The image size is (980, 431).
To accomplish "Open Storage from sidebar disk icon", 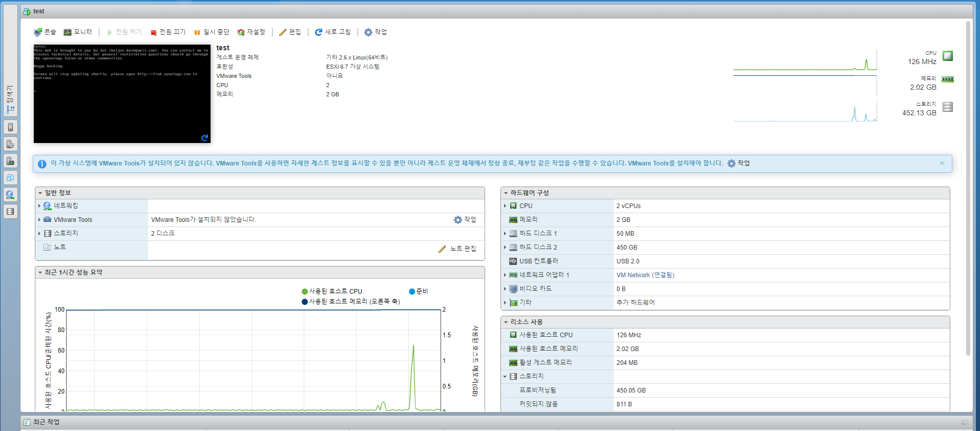I will point(10,211).
